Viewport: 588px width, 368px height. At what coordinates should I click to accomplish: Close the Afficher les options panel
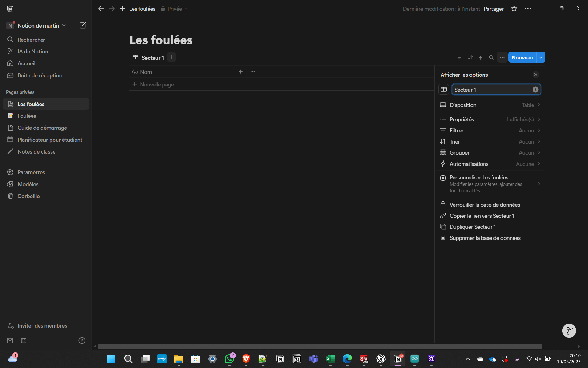click(536, 75)
